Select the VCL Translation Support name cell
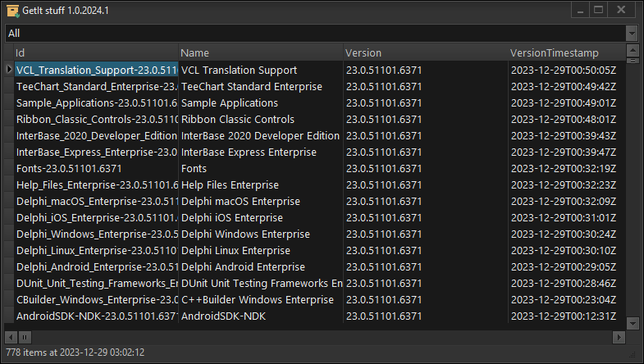This screenshot has width=644, height=364. pos(261,70)
